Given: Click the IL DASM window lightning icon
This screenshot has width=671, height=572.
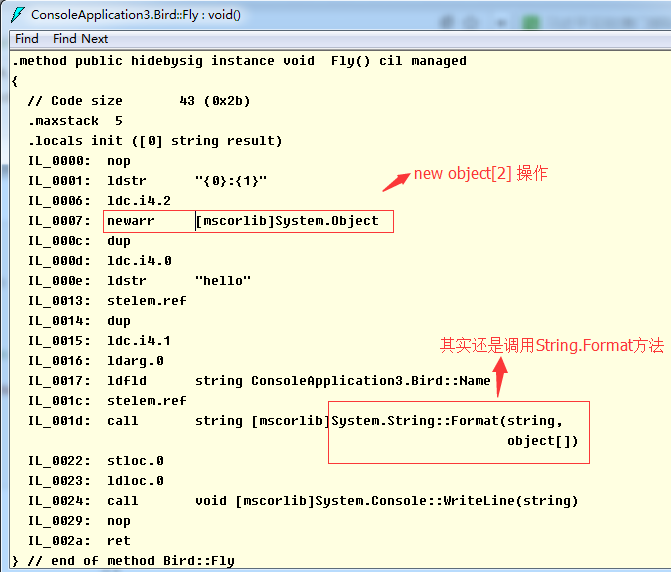Looking at the screenshot, I should tap(18, 15).
